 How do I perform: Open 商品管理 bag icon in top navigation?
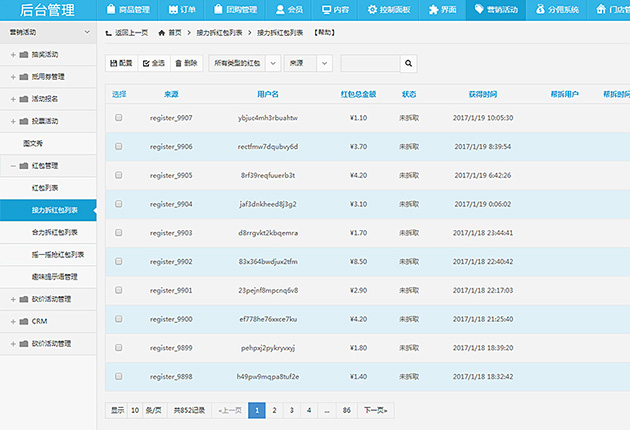coord(111,9)
